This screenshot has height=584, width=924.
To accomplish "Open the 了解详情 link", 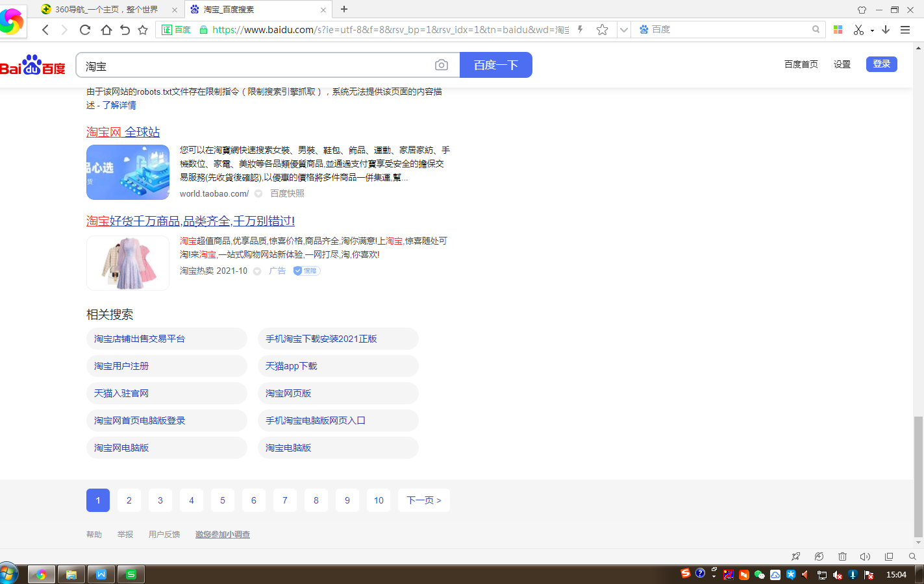I will pyautogui.click(x=119, y=105).
